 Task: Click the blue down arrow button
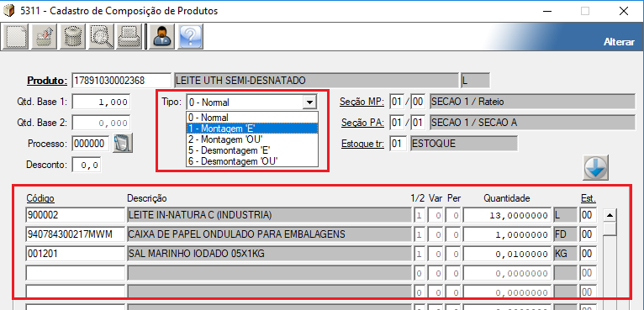595,168
